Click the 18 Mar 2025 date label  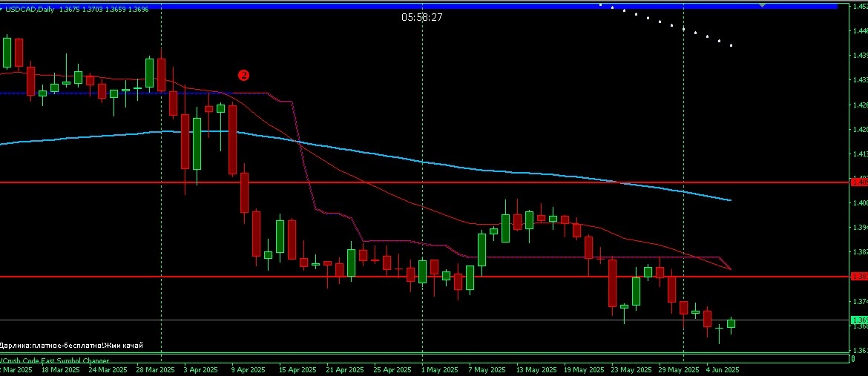pyautogui.click(x=60, y=369)
